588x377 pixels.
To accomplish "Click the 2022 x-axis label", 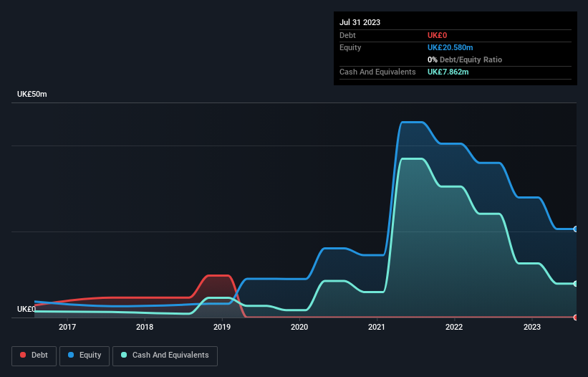I will click(454, 327).
